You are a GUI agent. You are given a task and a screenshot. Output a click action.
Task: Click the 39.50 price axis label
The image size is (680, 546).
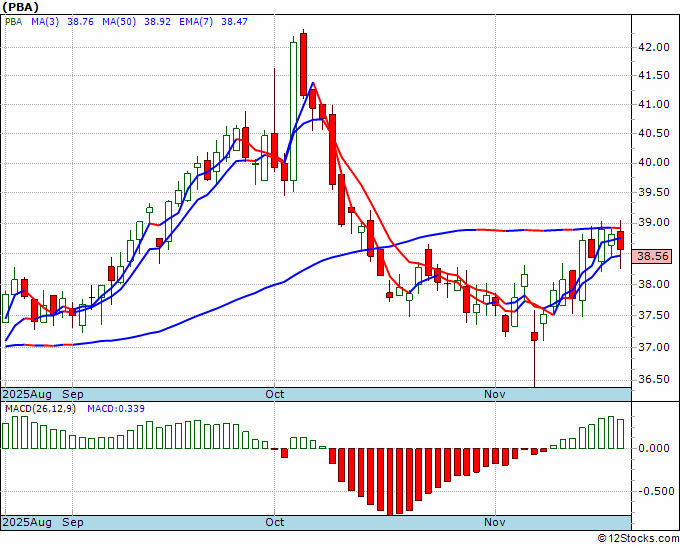pyautogui.click(x=654, y=193)
